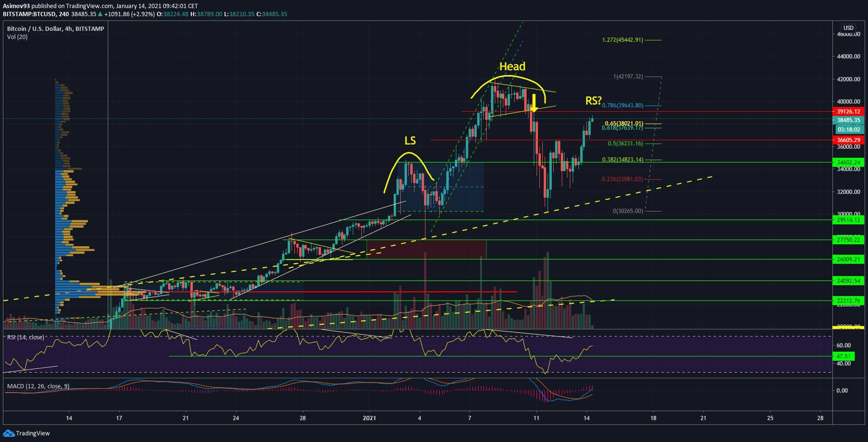Select the 0.382(34823.14) Fibonacci label
The height and width of the screenshot is (442, 868).
(x=623, y=160)
